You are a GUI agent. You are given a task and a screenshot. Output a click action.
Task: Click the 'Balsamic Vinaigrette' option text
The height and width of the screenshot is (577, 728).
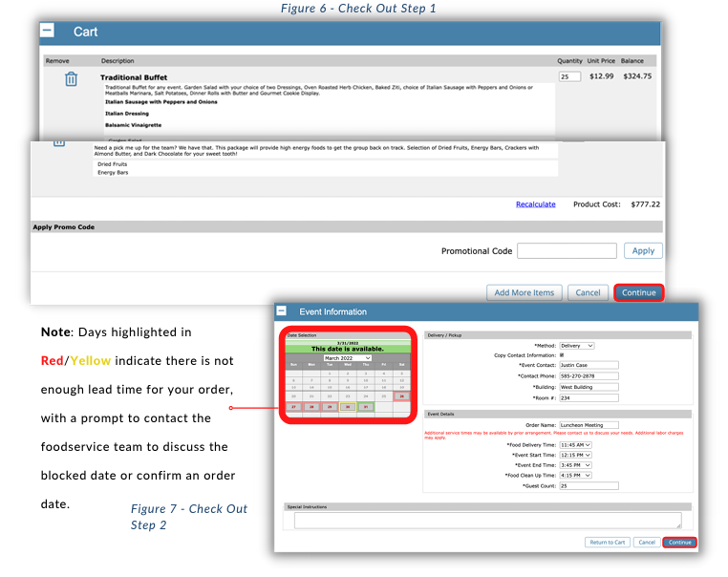133,125
